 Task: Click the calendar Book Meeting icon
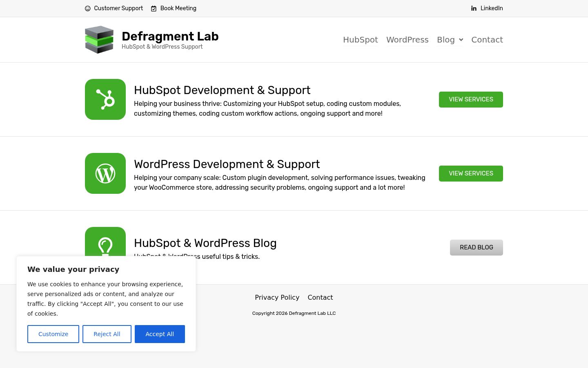tap(154, 8)
